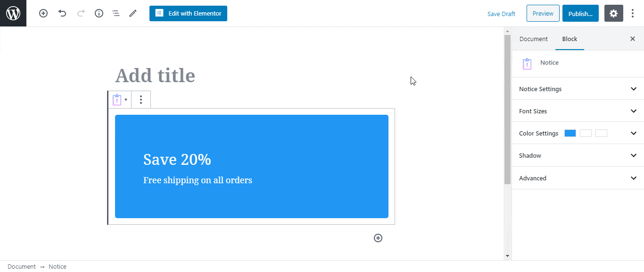This screenshot has width=644, height=272.
Task: Open block navigation list
Action: pyautogui.click(x=116, y=14)
